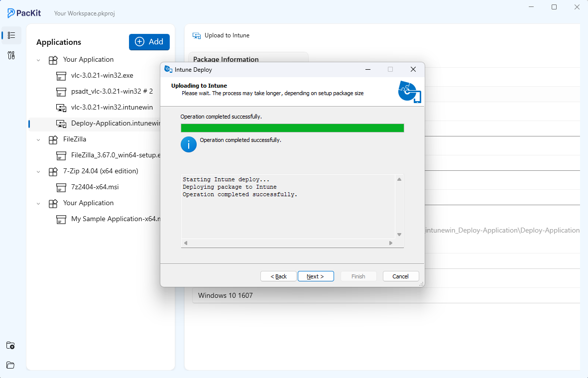Click the new project folder icon

(x=10, y=345)
